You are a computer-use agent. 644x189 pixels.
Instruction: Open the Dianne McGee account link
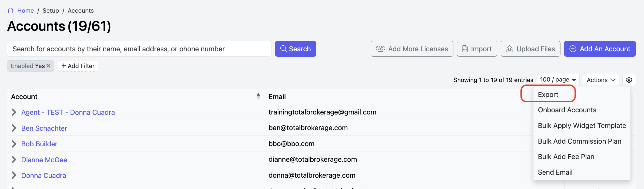[44, 160]
